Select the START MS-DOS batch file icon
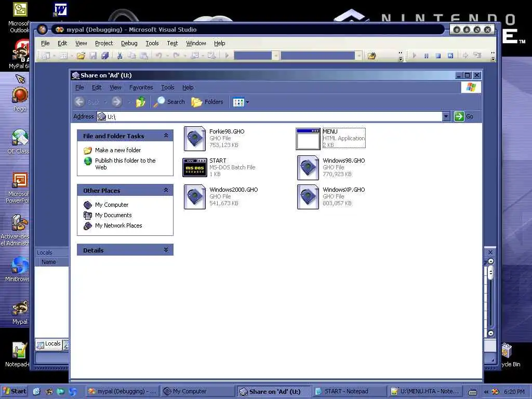The height and width of the screenshot is (399, 532). point(195,167)
